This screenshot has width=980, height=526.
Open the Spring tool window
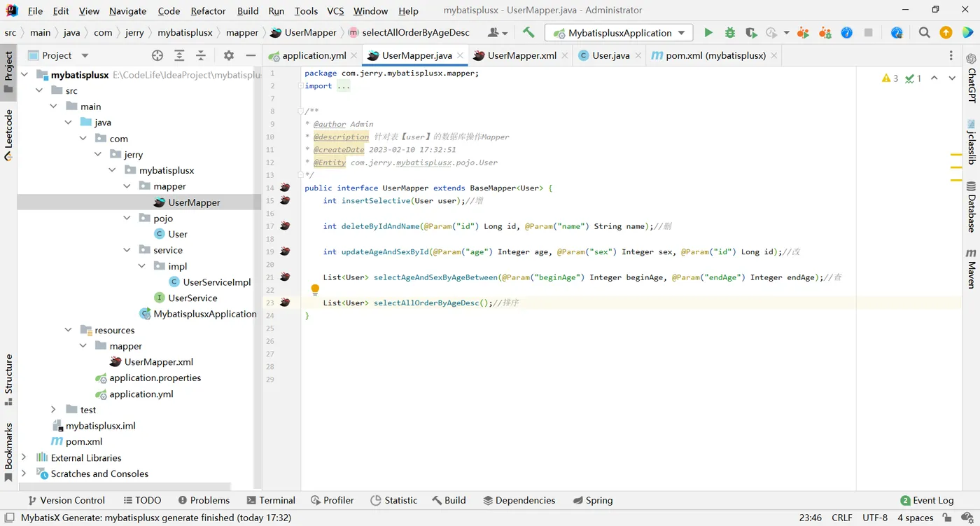click(x=592, y=500)
